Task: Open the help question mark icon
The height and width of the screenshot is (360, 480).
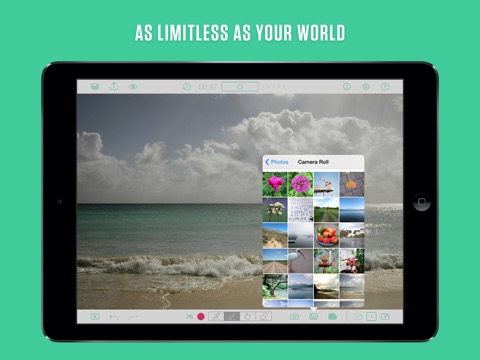Action: click(x=385, y=87)
